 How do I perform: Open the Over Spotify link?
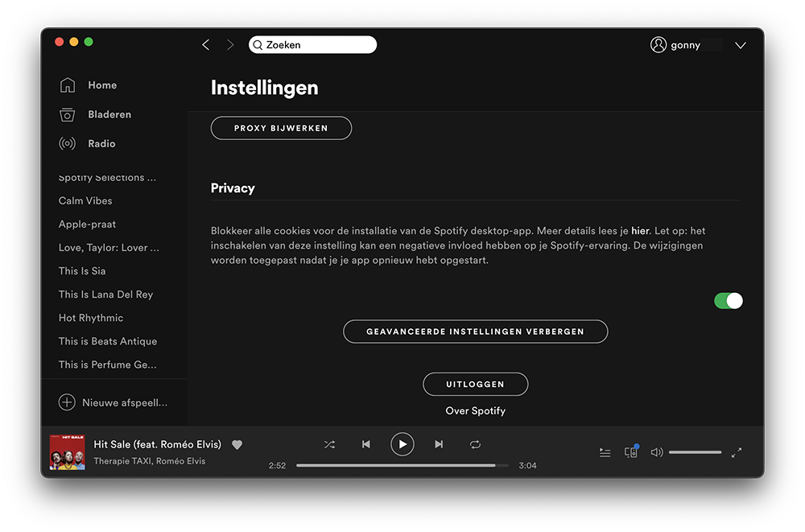476,410
